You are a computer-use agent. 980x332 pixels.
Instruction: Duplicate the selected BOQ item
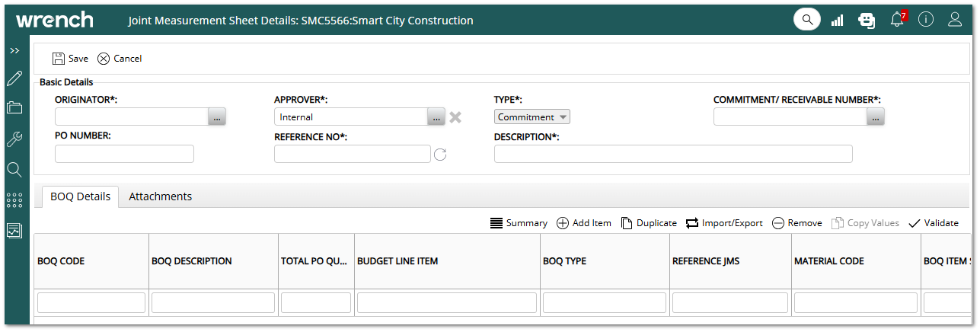pos(649,223)
